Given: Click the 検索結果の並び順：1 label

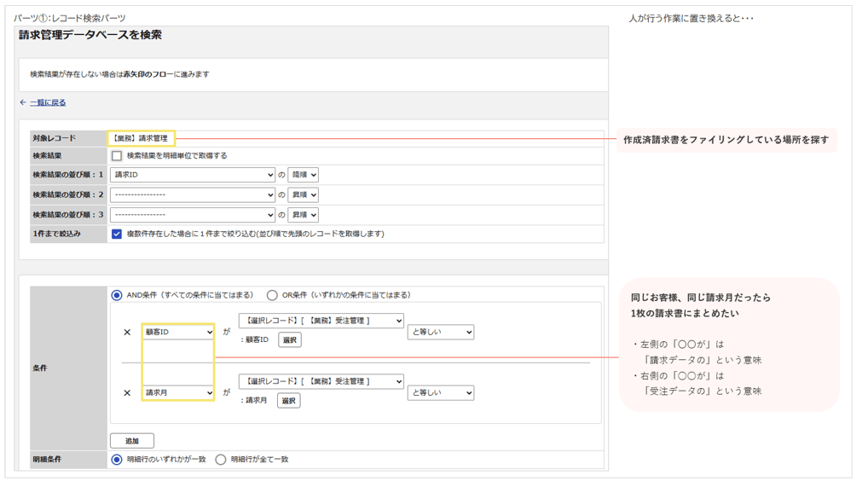Looking at the screenshot, I should tap(68, 175).
